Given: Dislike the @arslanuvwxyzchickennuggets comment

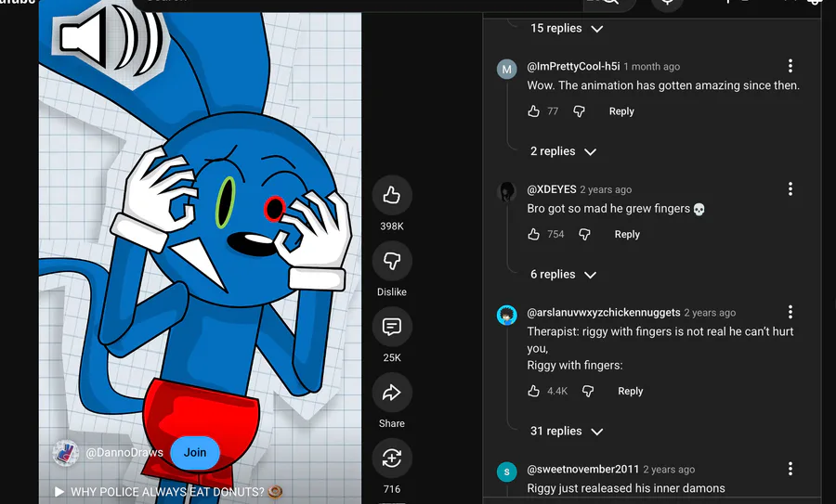Looking at the screenshot, I should pos(588,391).
